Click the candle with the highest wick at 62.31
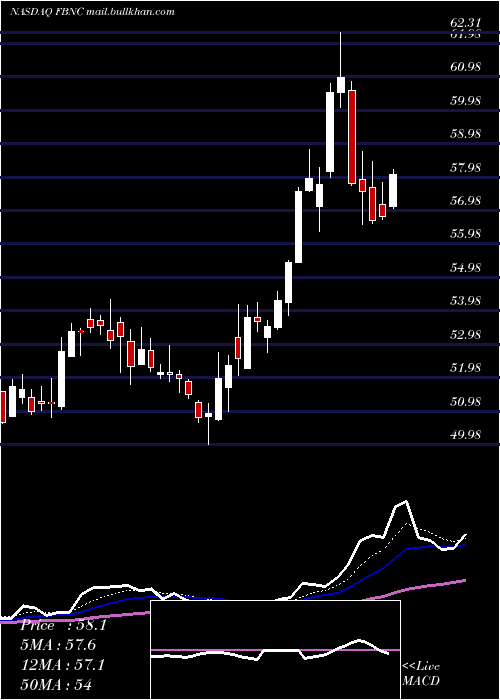500x700 pixels. (x=341, y=85)
